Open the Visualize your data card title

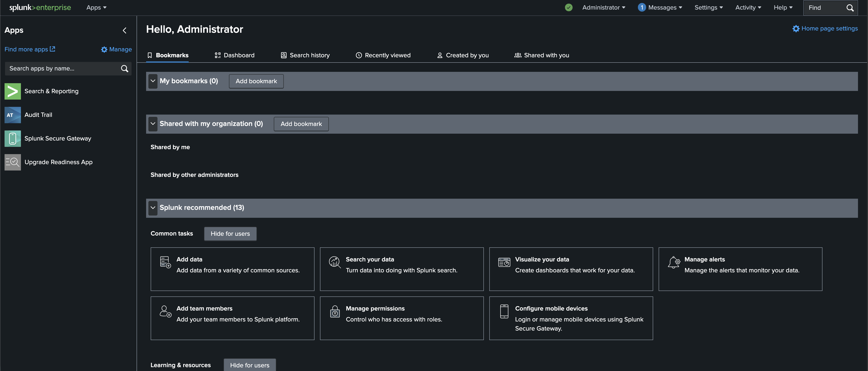coord(542,259)
